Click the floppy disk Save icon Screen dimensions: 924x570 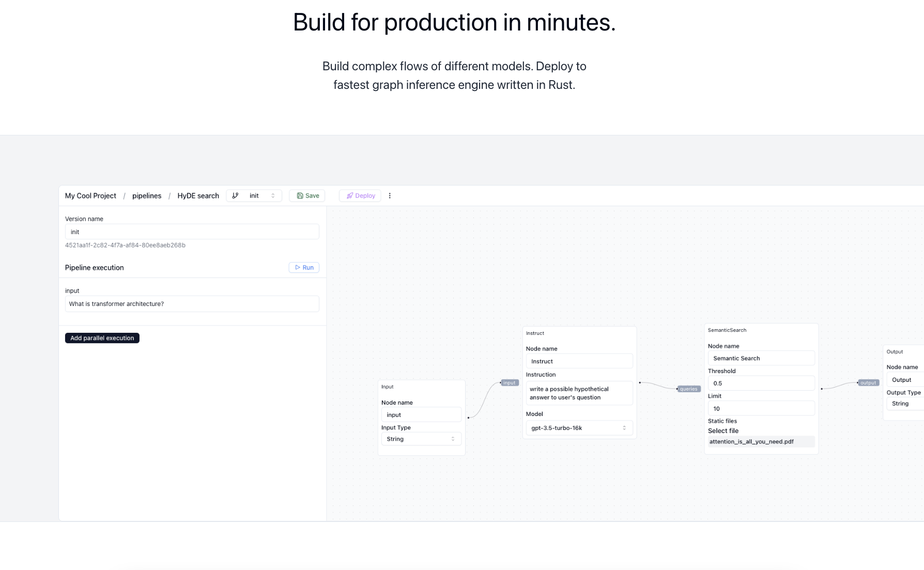tap(300, 196)
